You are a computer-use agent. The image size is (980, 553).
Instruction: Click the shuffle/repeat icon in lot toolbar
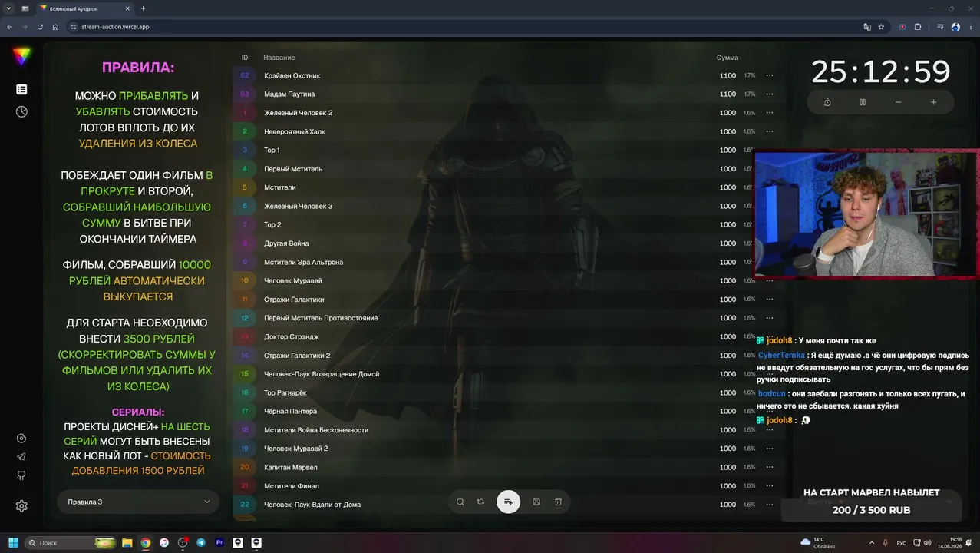480,502
